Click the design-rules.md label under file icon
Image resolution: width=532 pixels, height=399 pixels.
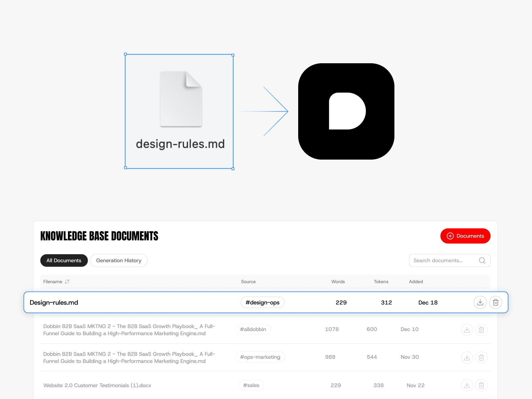180,144
